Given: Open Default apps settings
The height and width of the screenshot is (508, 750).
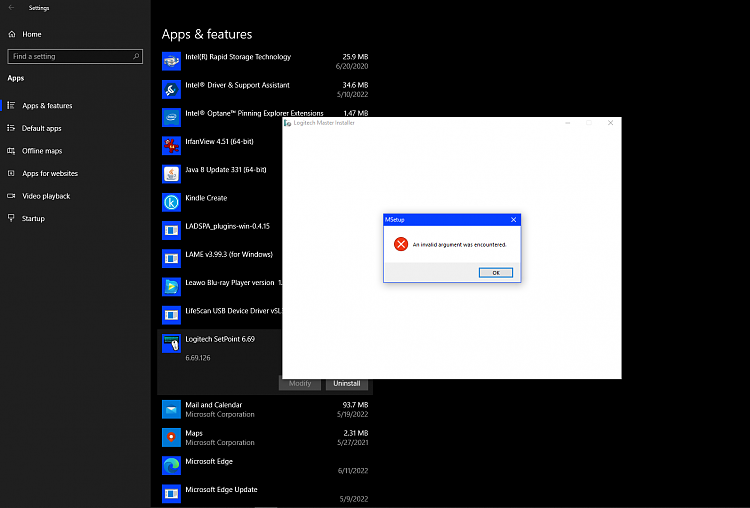Looking at the screenshot, I should [x=42, y=128].
